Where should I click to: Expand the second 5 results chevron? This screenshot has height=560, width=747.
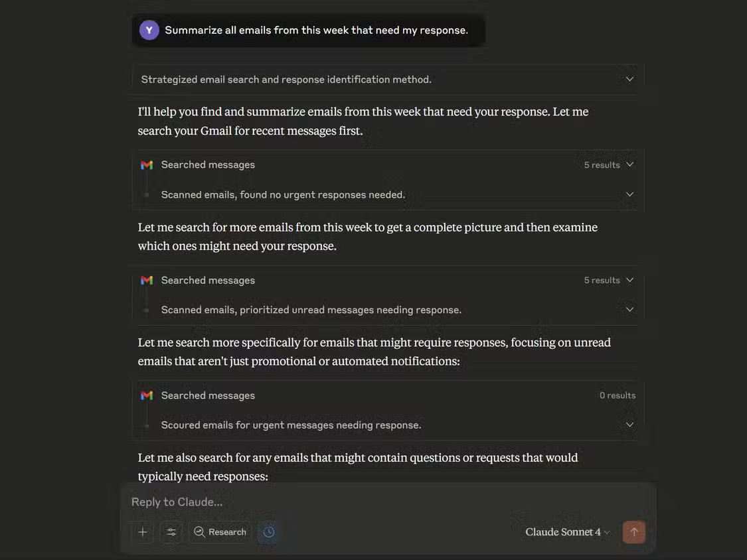coord(629,279)
